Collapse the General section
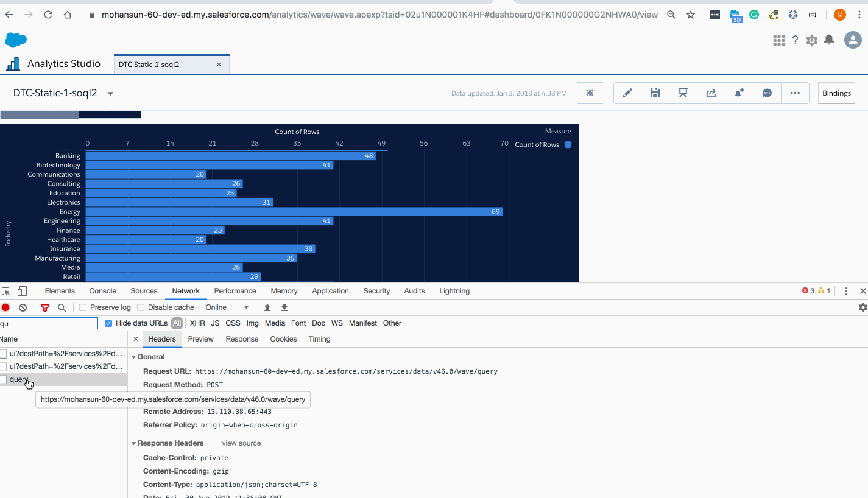Screen dimensions: 868x498 tap(134, 357)
